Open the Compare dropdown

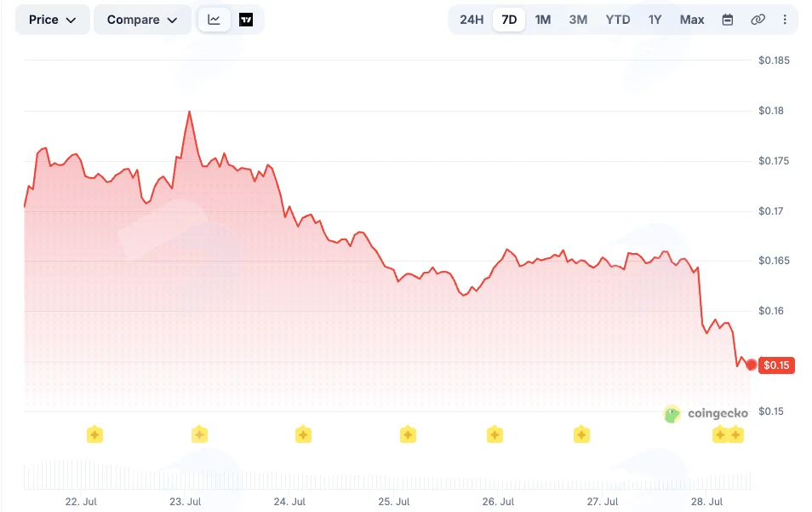coord(142,20)
